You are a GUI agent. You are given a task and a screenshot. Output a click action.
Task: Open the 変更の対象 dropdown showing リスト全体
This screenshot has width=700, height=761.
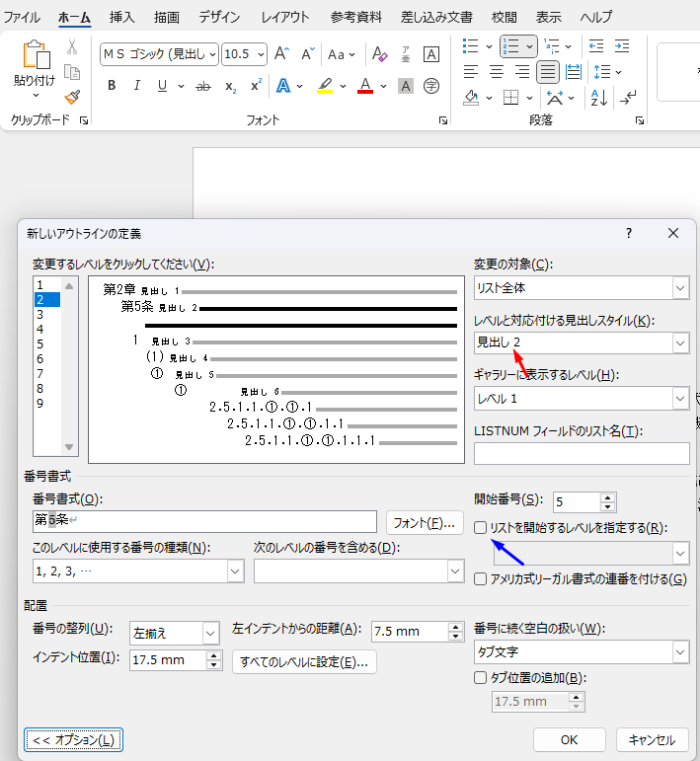click(x=582, y=288)
